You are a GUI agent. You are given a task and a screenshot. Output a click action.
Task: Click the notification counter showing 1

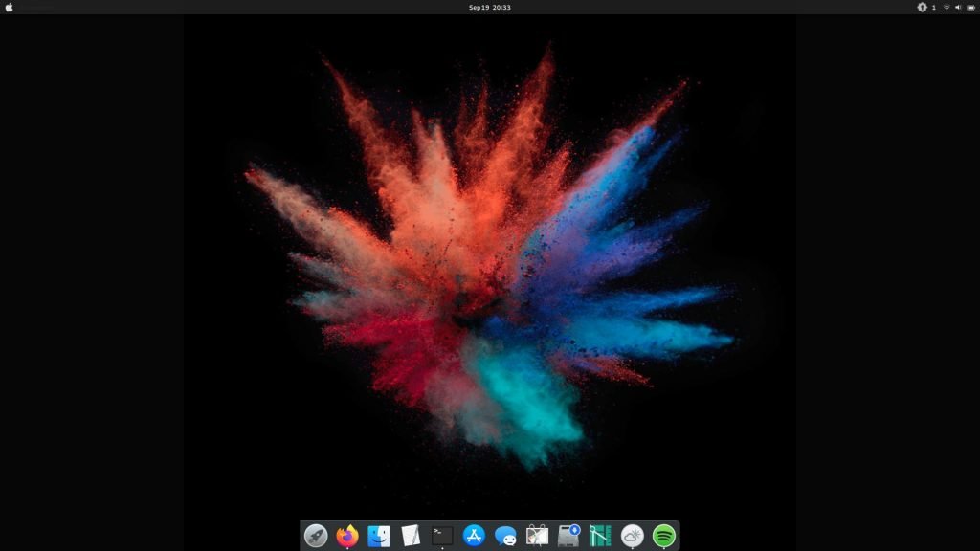click(934, 7)
